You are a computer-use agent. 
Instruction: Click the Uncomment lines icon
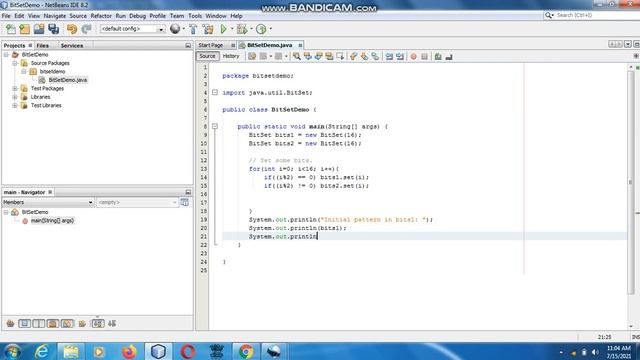coord(449,56)
